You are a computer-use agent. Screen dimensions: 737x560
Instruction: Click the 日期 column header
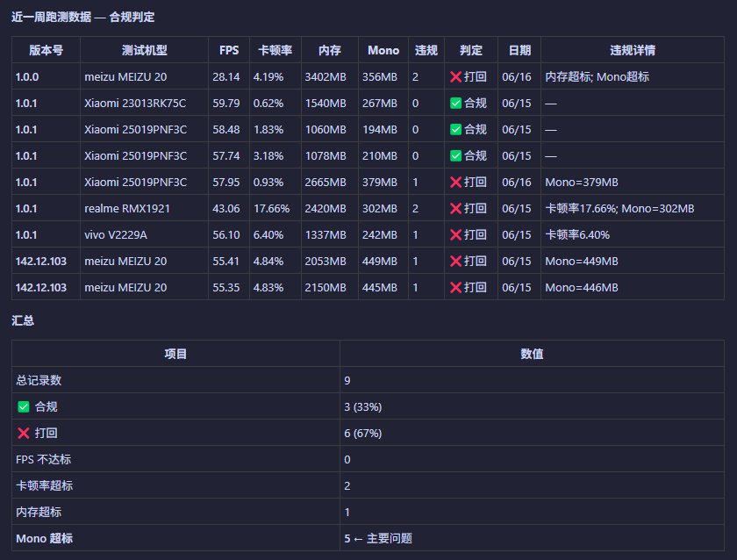tap(519, 50)
